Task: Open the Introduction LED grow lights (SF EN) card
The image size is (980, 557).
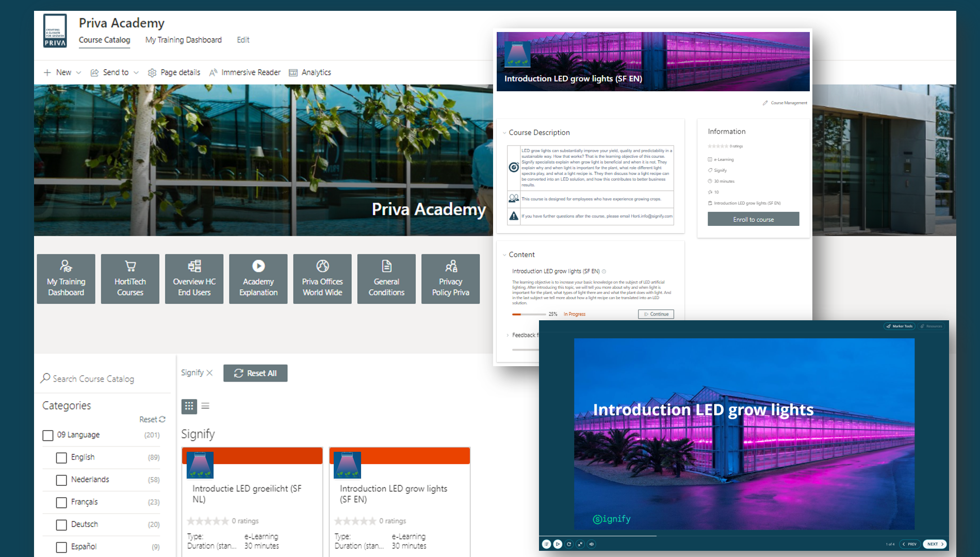Action: pos(400,502)
